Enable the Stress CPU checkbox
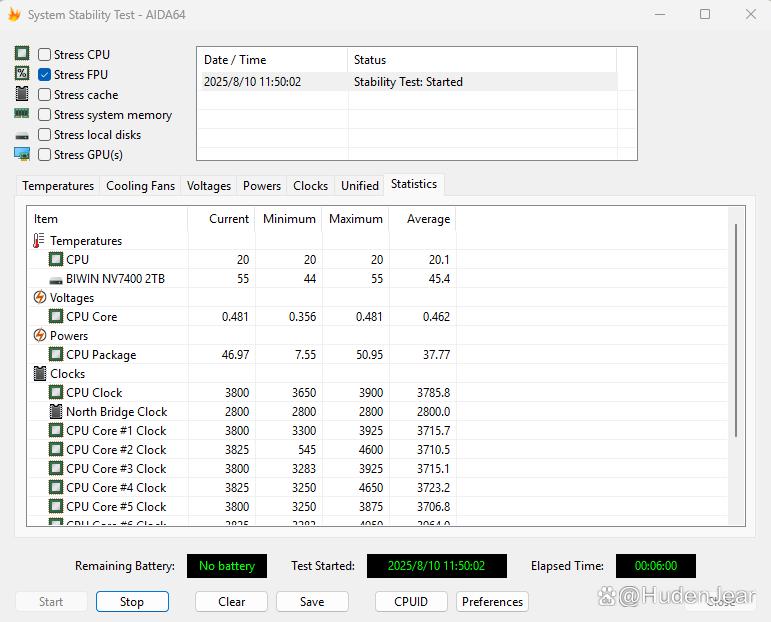 pyautogui.click(x=45, y=55)
